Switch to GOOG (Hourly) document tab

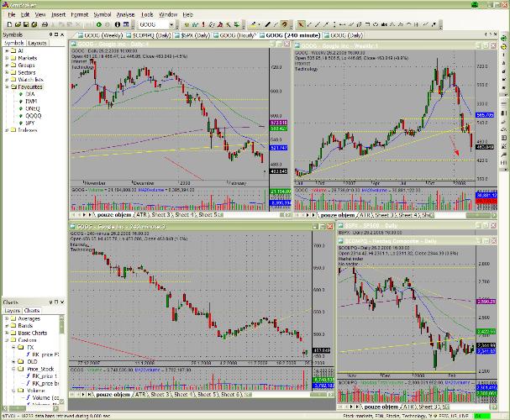click(235, 35)
